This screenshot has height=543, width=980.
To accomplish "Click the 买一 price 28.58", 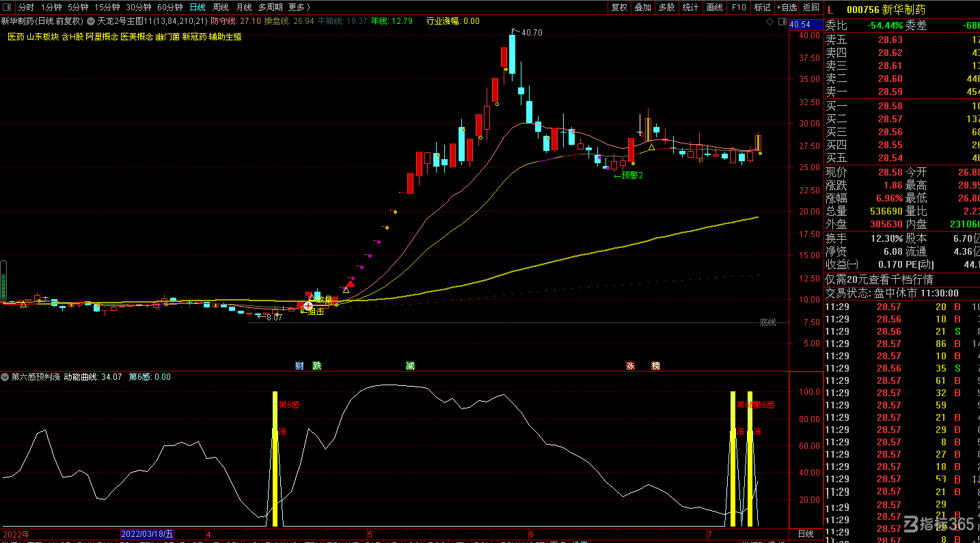I will tap(890, 106).
